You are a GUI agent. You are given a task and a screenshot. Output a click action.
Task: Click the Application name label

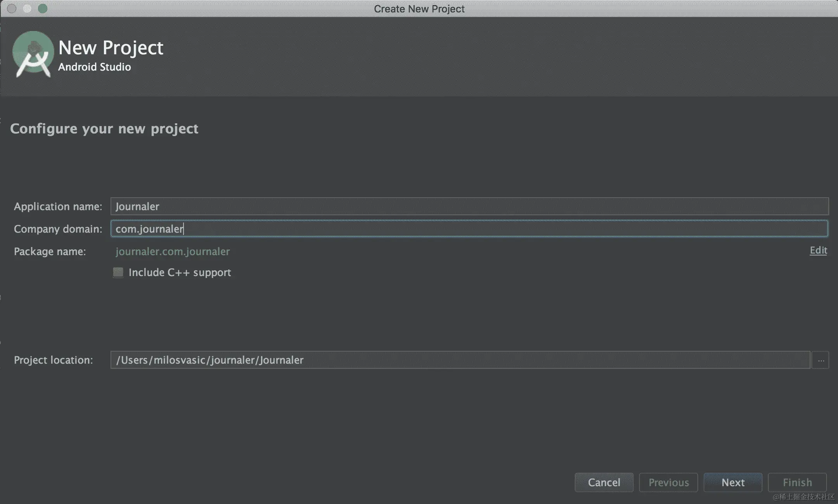(x=58, y=207)
